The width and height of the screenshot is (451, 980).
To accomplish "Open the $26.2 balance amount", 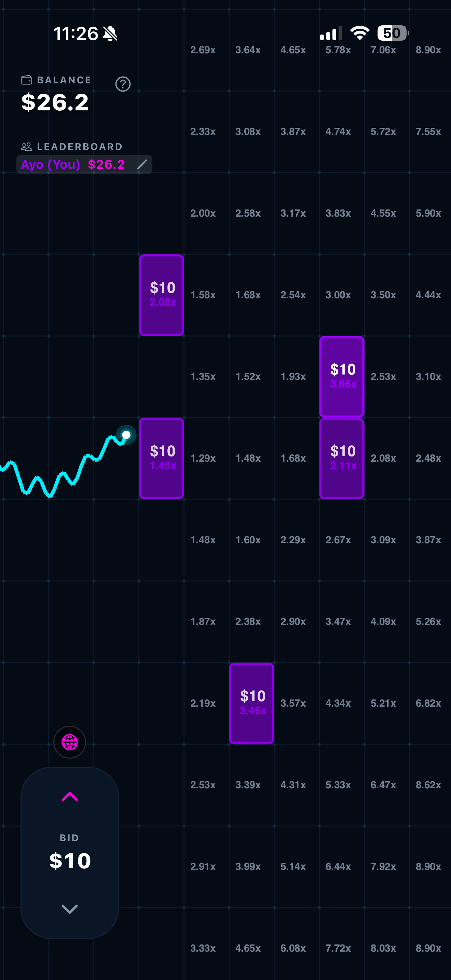I will [x=55, y=102].
